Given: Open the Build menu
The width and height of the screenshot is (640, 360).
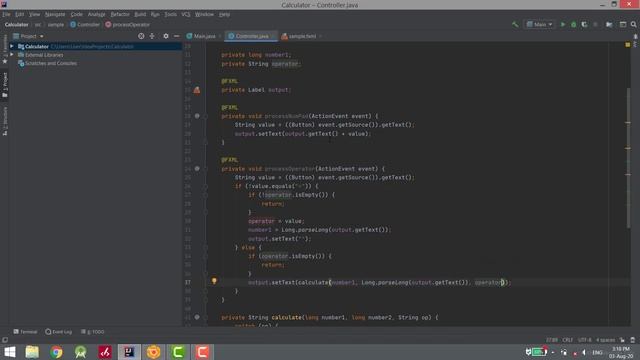Looking at the screenshot, I should coord(140,14).
